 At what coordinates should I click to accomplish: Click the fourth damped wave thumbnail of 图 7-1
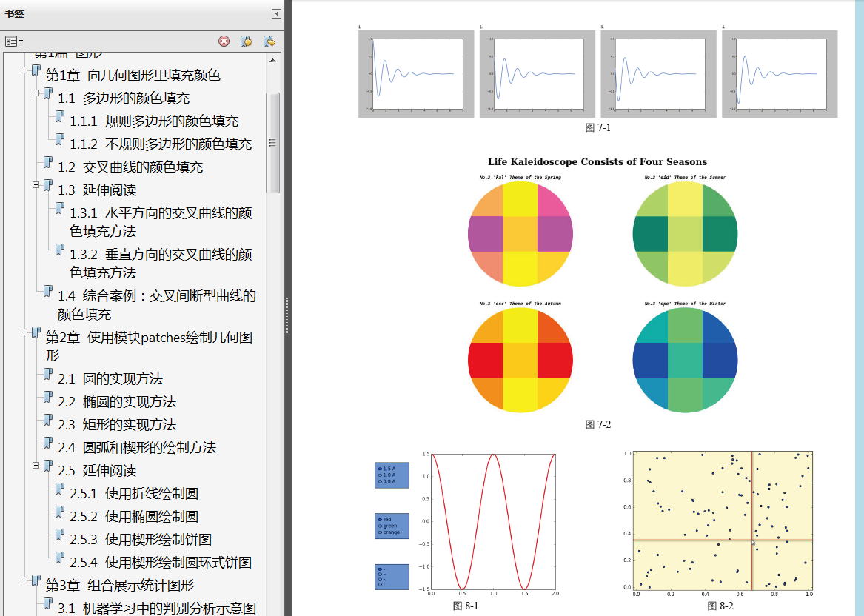(x=780, y=74)
